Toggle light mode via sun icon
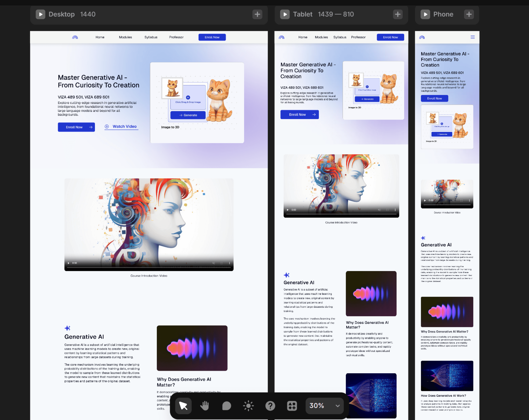The width and height of the screenshot is (529, 420). point(248,406)
